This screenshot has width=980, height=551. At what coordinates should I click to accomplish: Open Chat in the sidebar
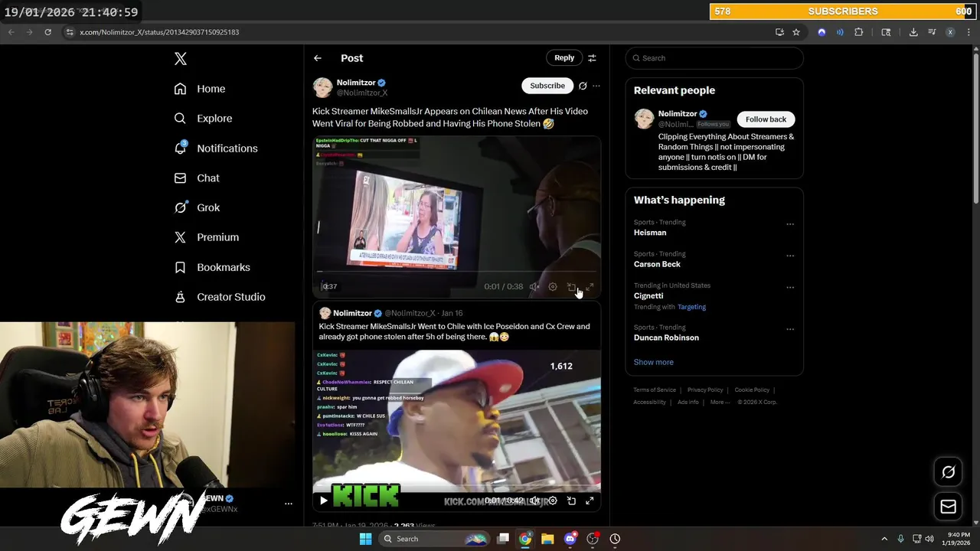pyautogui.click(x=197, y=178)
